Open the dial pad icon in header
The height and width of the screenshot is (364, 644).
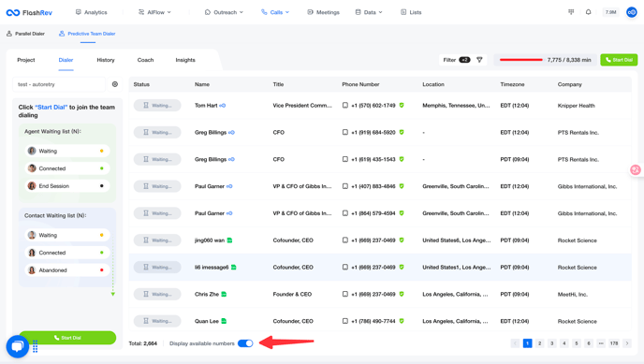coord(571,12)
